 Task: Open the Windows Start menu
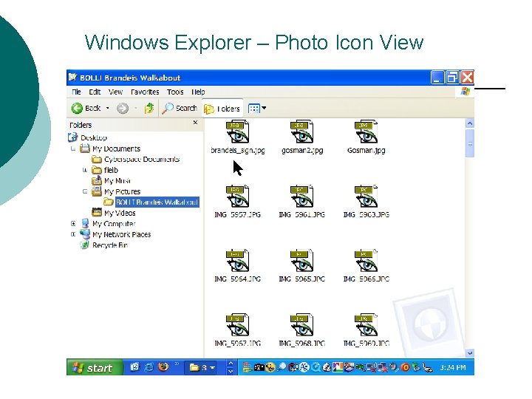[95, 367]
